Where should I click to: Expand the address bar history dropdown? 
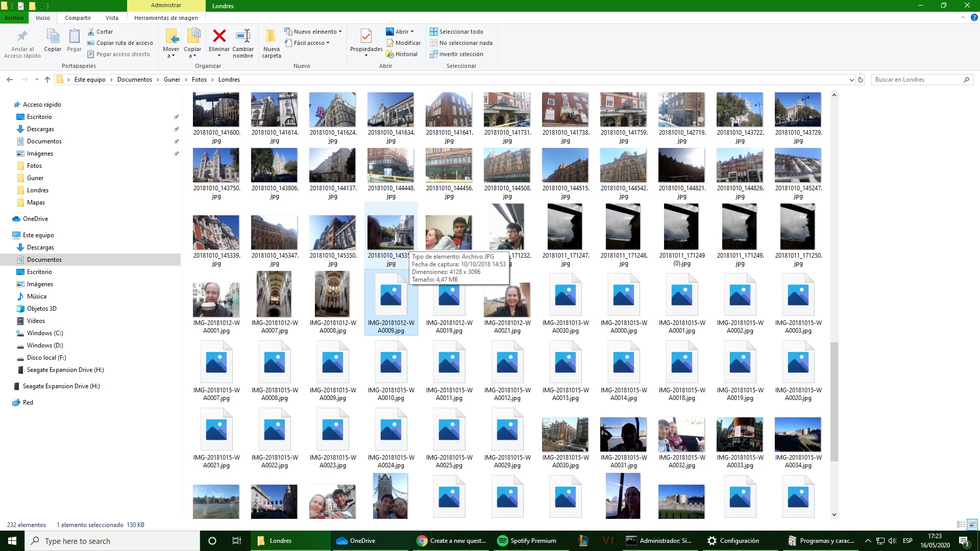[851, 80]
